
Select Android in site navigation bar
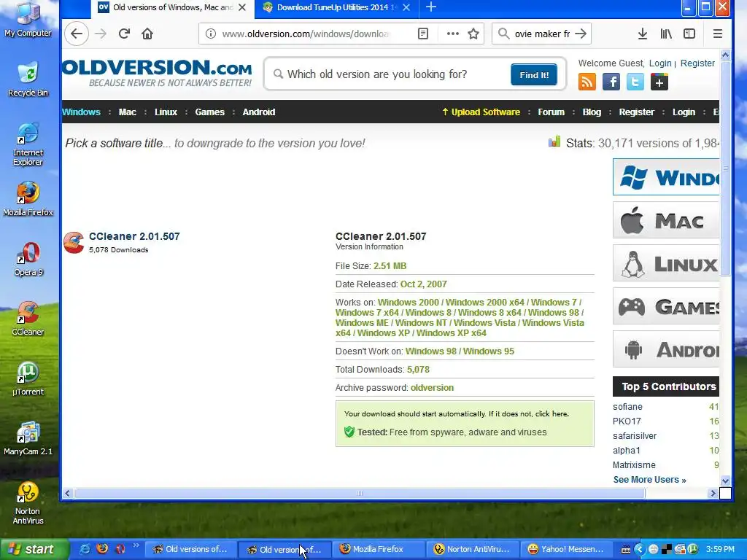[259, 112]
